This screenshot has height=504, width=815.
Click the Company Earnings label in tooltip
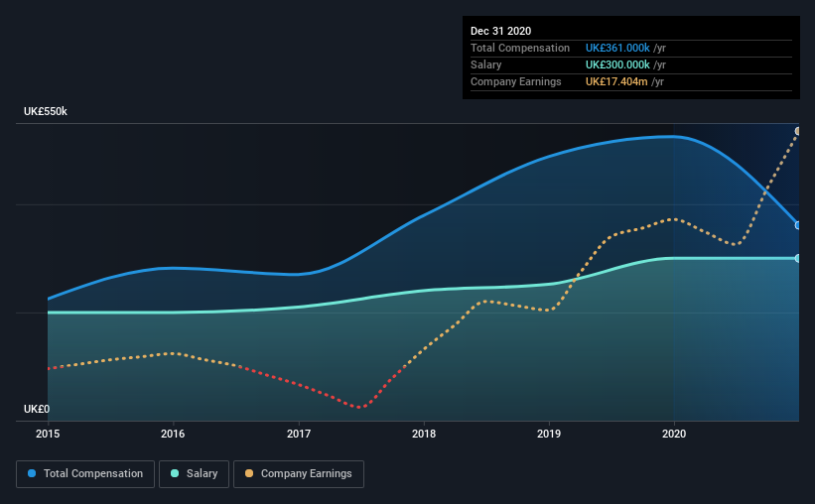point(515,81)
